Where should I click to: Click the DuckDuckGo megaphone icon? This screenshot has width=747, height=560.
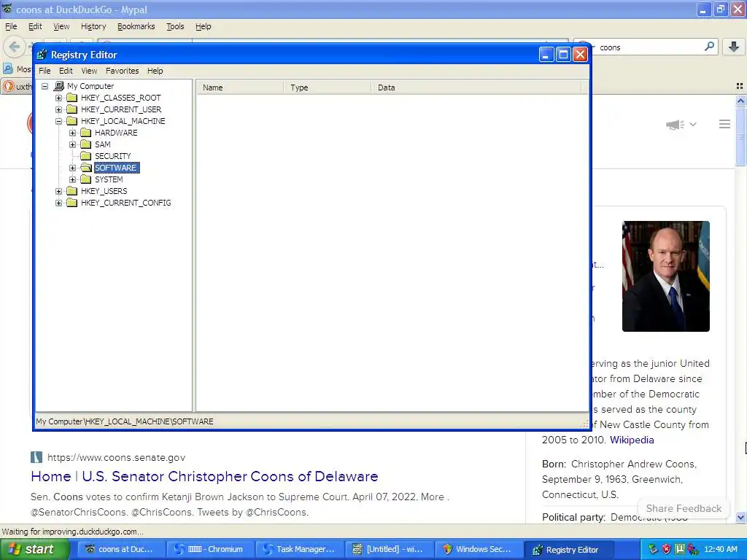coord(675,125)
